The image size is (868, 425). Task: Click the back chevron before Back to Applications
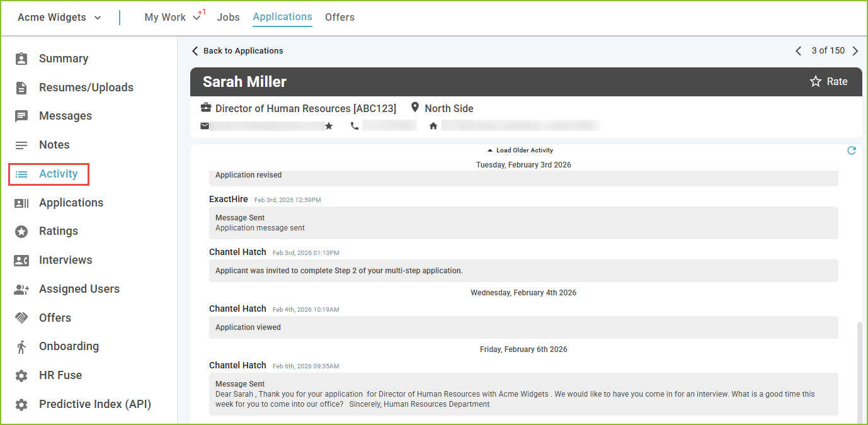(195, 51)
